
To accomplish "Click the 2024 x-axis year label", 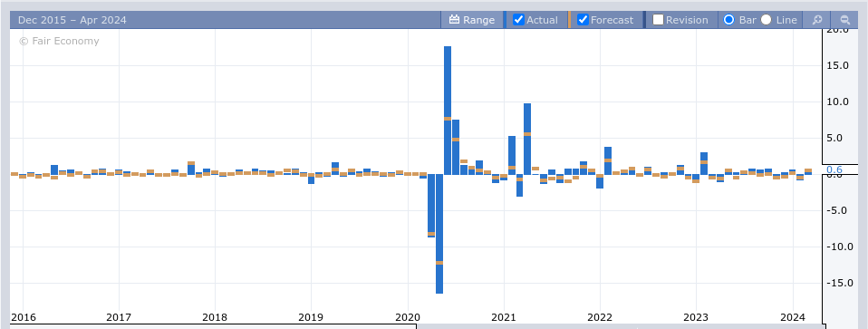I will [x=792, y=317].
